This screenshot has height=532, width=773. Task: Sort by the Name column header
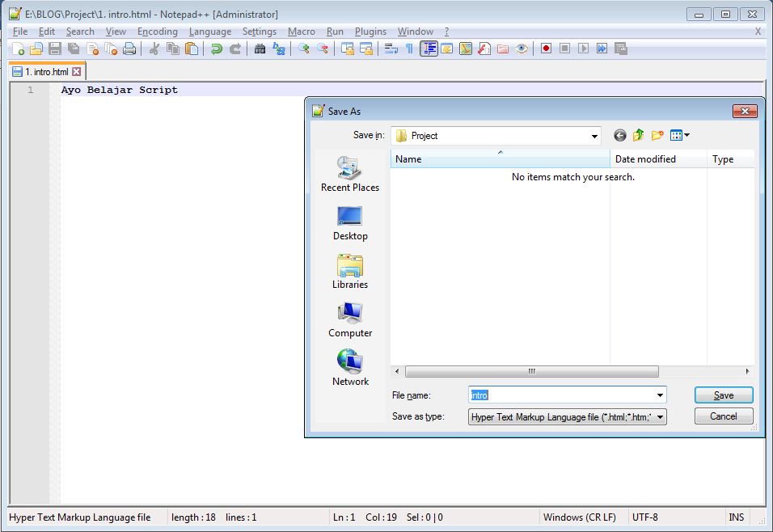[x=501, y=159]
